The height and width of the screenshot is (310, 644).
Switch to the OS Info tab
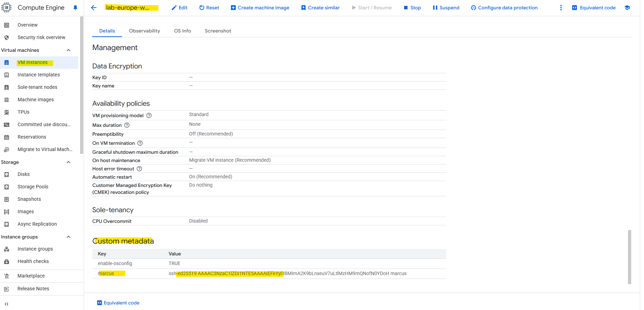pos(183,31)
